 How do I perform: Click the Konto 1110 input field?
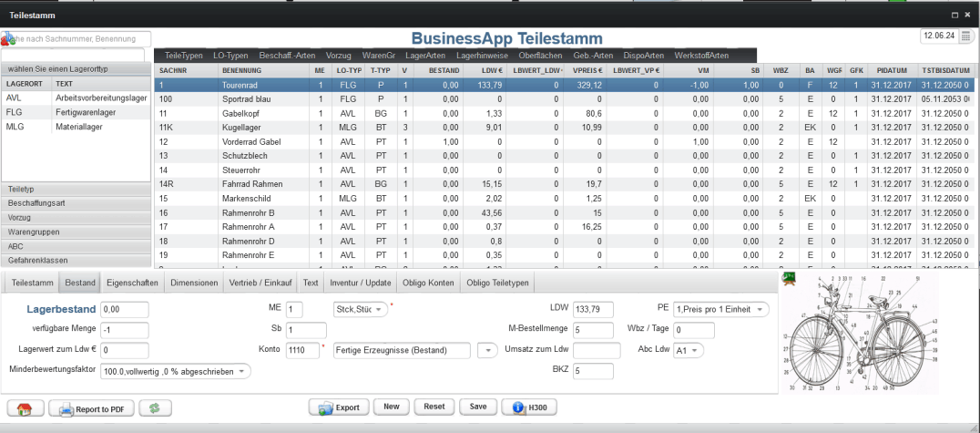(x=302, y=350)
